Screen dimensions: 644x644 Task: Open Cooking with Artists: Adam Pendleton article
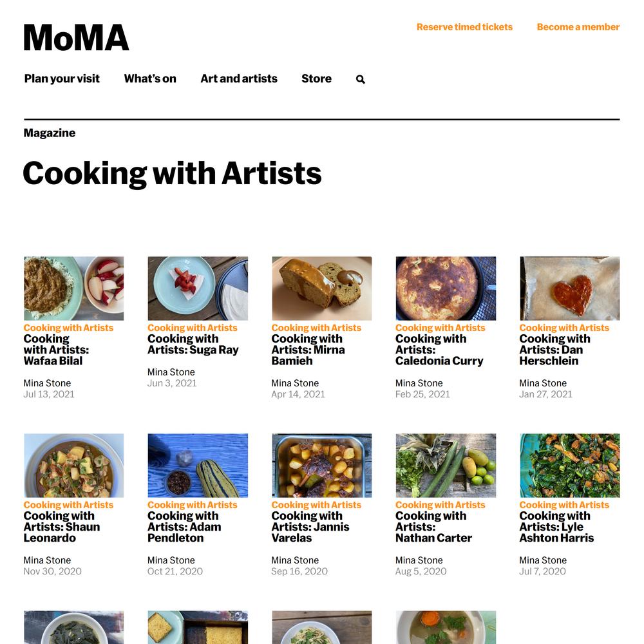coord(184,527)
